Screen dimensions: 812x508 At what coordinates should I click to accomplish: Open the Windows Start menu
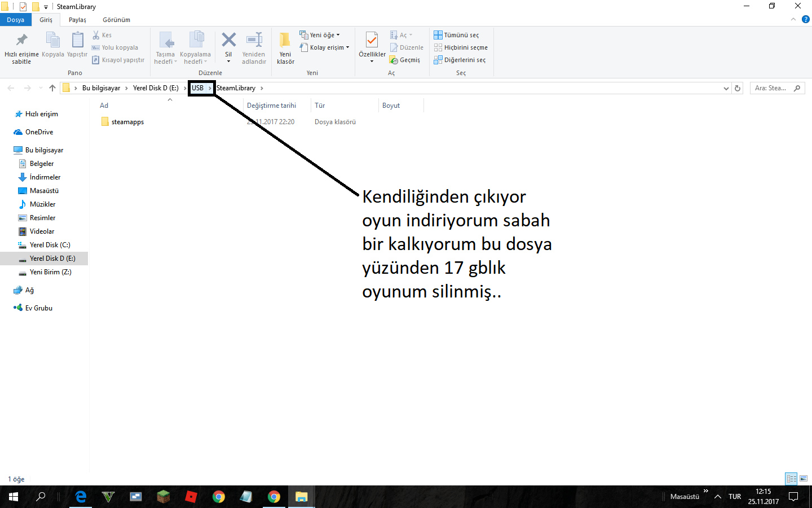(x=14, y=497)
